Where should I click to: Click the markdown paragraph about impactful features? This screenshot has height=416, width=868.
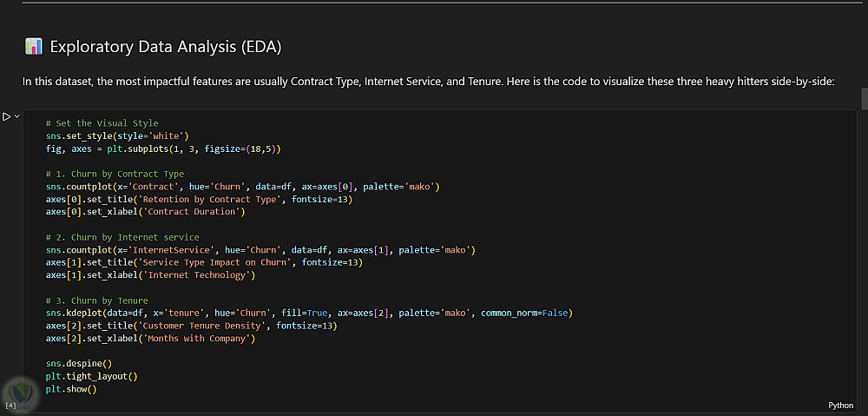tap(429, 82)
